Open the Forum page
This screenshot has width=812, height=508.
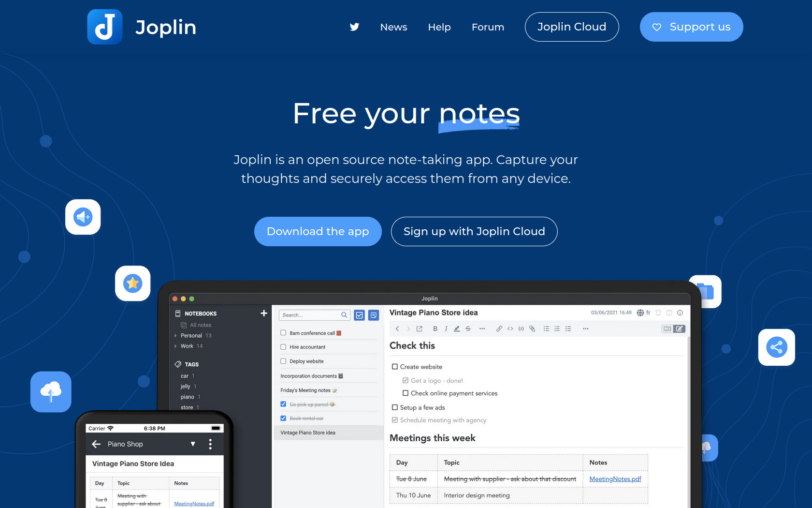(488, 27)
